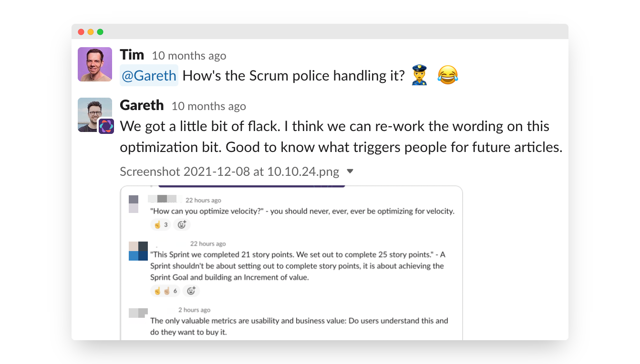Screen dimensions: 640x364
Task: Open the attached screenshot image preview
Action: tap(291, 263)
